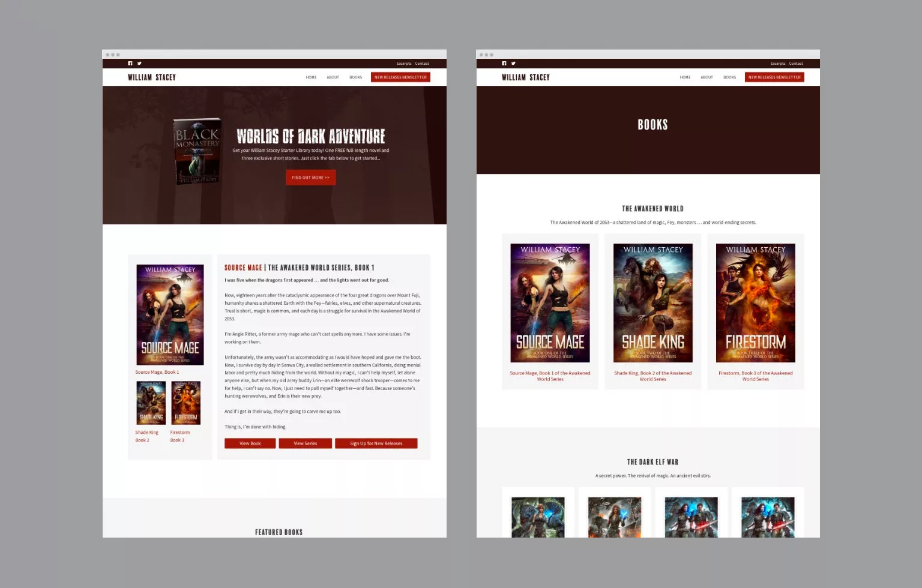Open Firestorm Book 3 link
The image size is (922, 588).
[179, 436]
